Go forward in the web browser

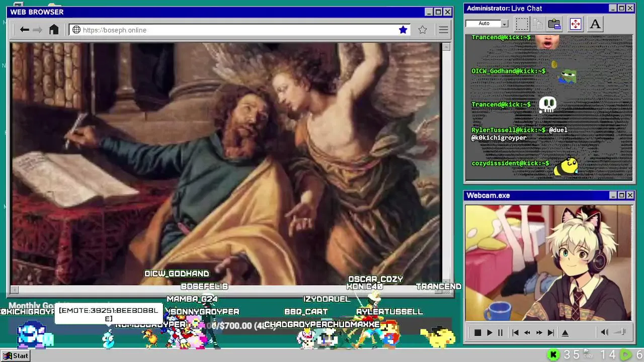click(x=37, y=30)
